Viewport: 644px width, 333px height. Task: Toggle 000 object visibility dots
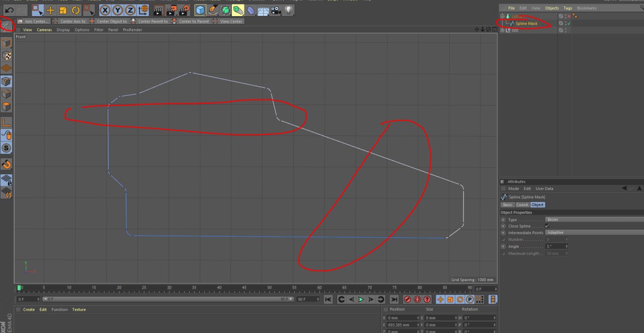pos(566,30)
